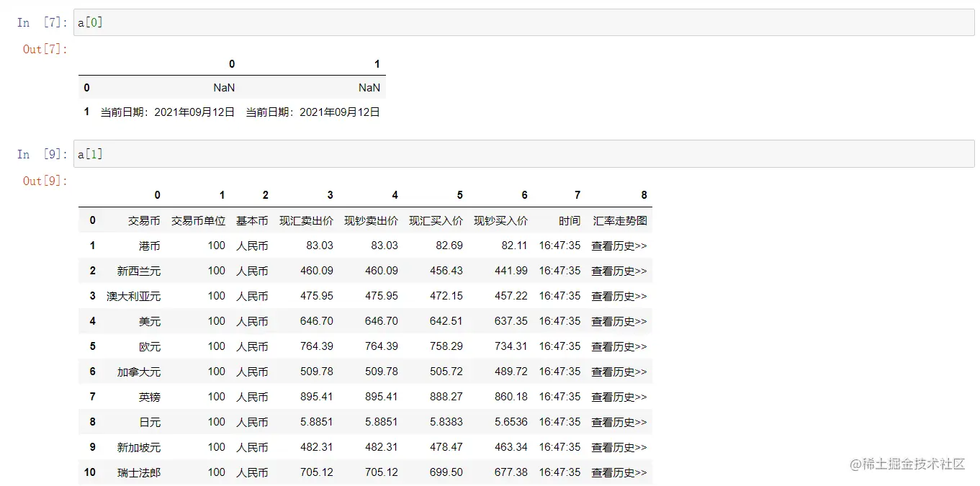980x486 pixels.
Task: Click the 16:47:35 time in 港币 row
Action: [559, 246]
